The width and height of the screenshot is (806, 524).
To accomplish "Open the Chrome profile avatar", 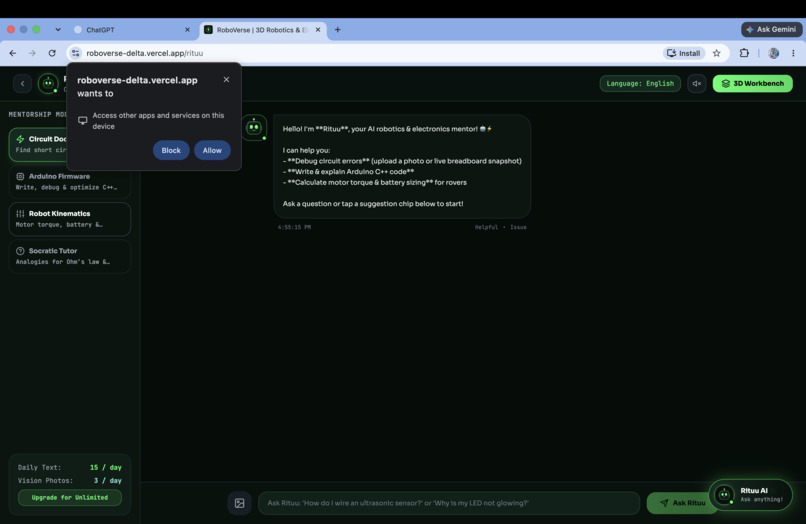I will click(774, 53).
